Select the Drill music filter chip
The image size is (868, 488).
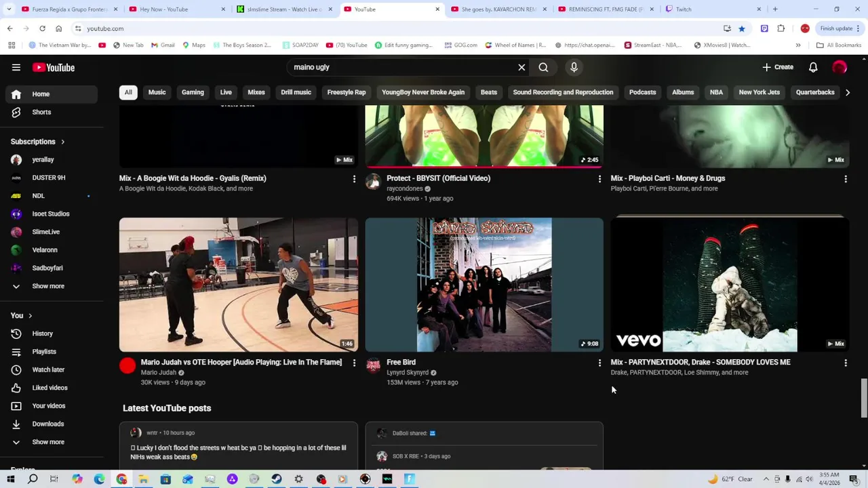point(296,92)
